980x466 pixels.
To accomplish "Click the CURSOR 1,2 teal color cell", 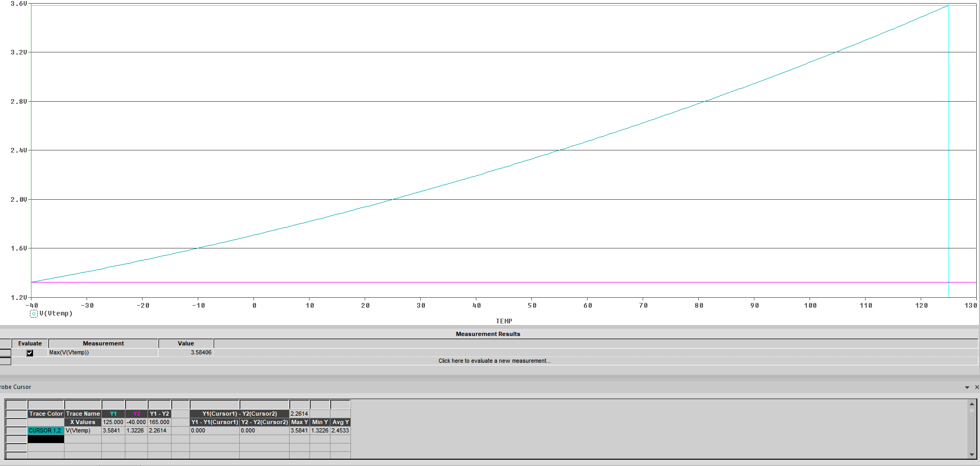I will (46, 431).
